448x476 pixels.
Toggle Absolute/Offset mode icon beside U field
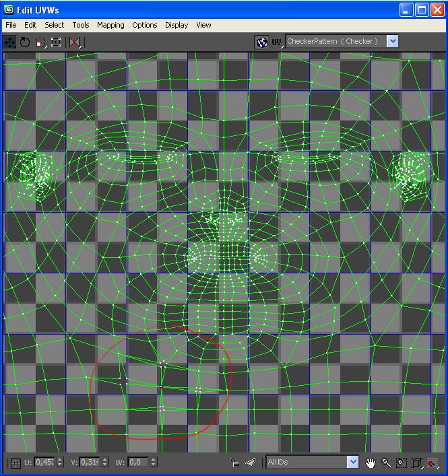[x=15, y=463]
